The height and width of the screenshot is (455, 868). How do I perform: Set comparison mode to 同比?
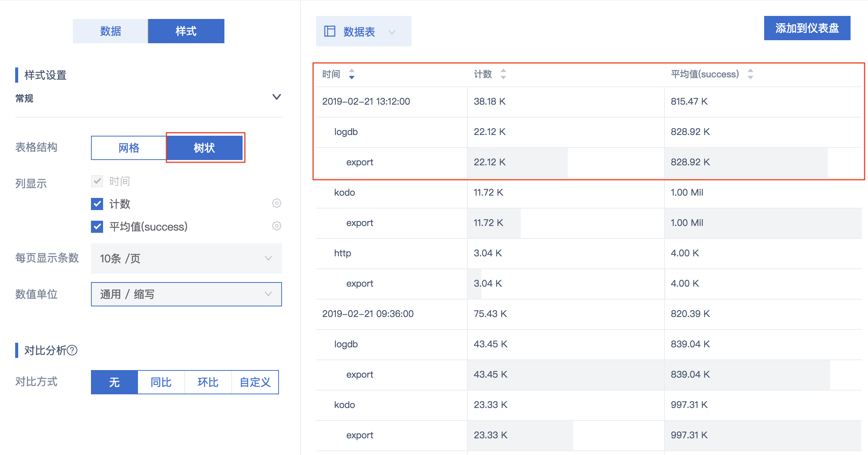(x=161, y=382)
